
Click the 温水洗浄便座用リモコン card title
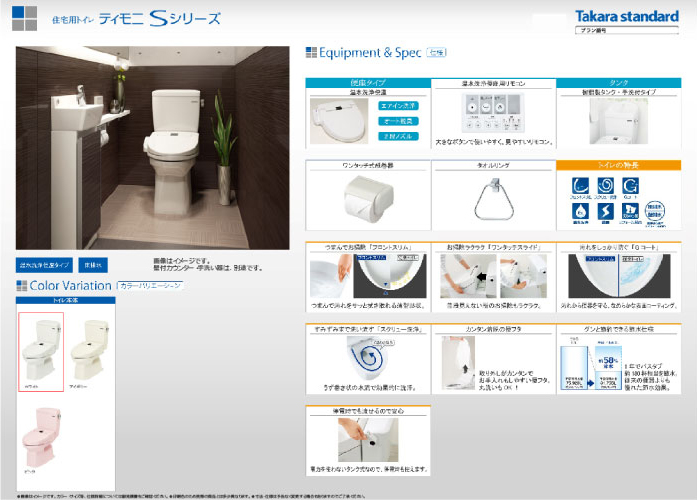(493, 83)
